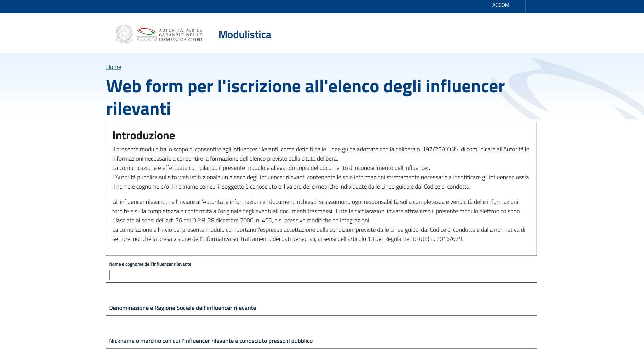
Task: Click the AGCOM link in top bar
Action: point(501,5)
